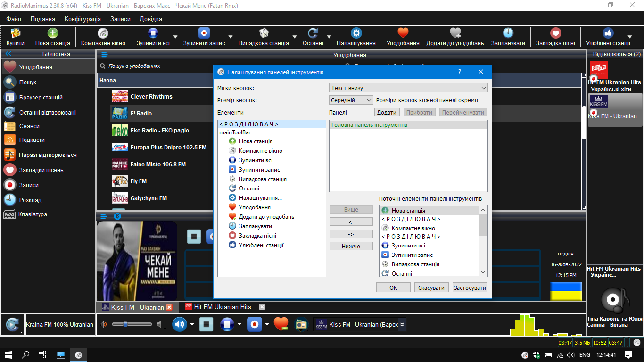
Task: Open the Windows notification center
Action: tap(628, 355)
